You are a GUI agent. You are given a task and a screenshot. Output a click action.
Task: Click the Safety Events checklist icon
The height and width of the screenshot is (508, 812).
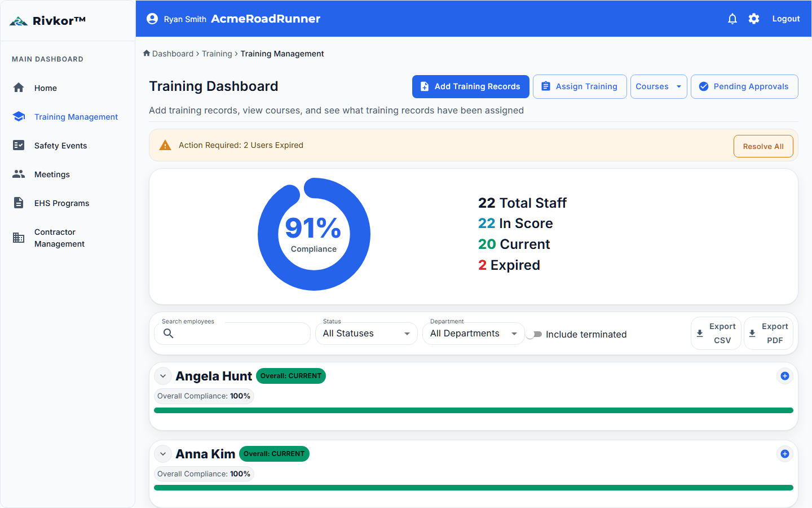click(x=19, y=145)
